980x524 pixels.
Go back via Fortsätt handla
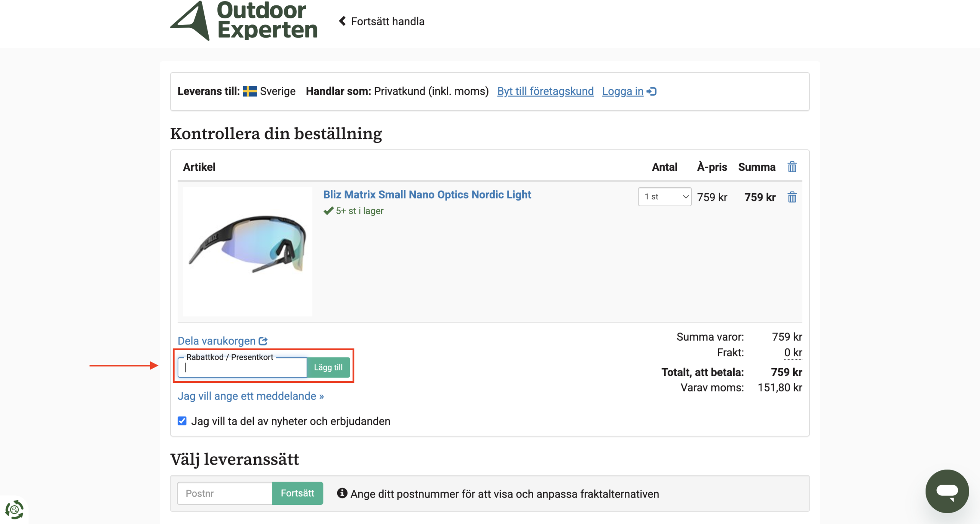(x=382, y=21)
